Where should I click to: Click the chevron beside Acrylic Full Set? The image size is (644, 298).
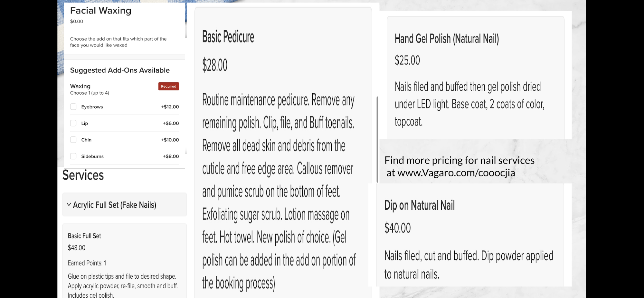point(69,204)
